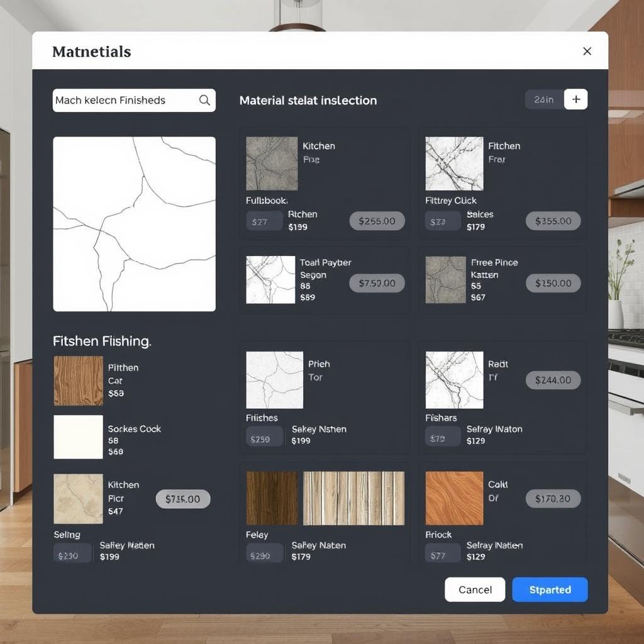Select the $355.00 price button

click(553, 221)
